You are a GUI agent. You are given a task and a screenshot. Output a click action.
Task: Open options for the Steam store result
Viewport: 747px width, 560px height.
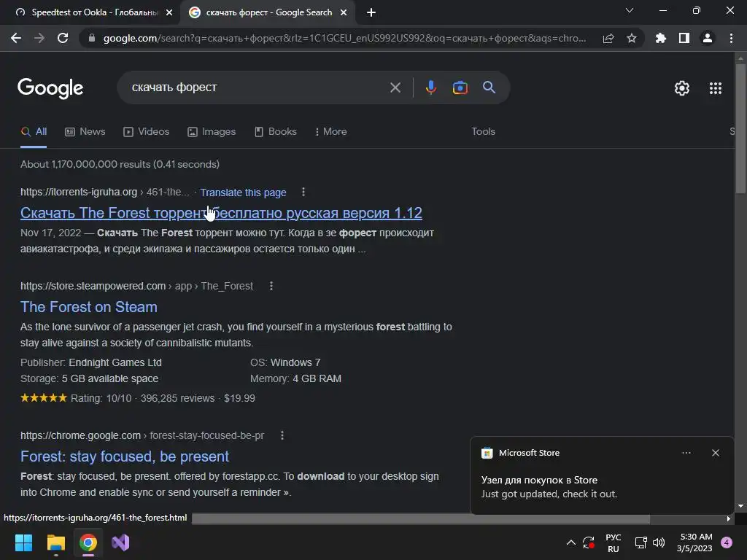point(271,286)
